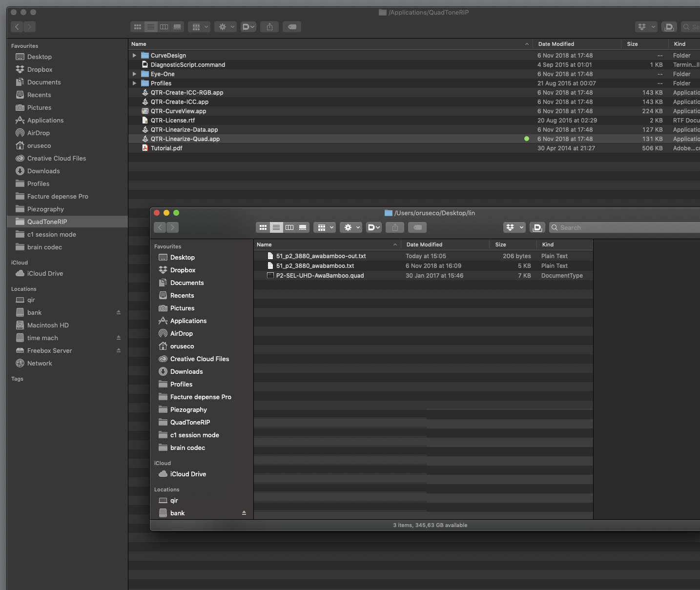Open Network in the sidebar Locations
This screenshot has height=590, width=700.
(x=40, y=363)
